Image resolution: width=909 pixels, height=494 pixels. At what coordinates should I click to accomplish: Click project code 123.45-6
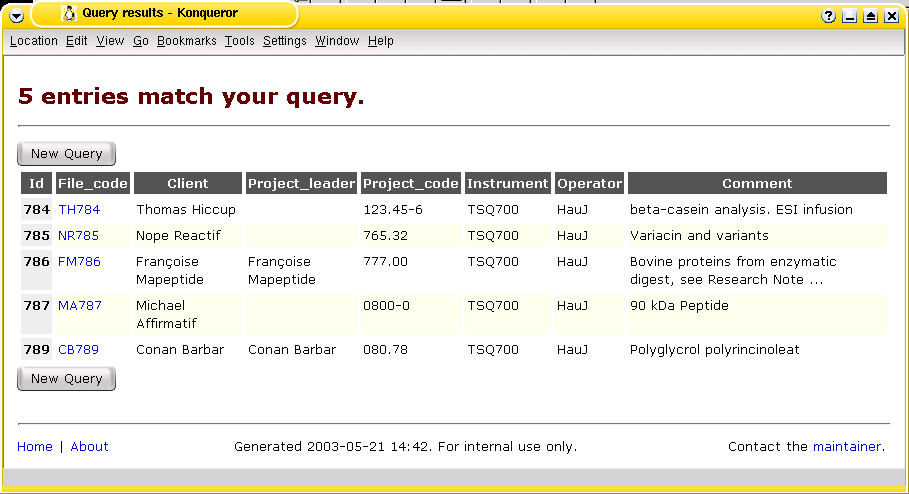tap(393, 209)
